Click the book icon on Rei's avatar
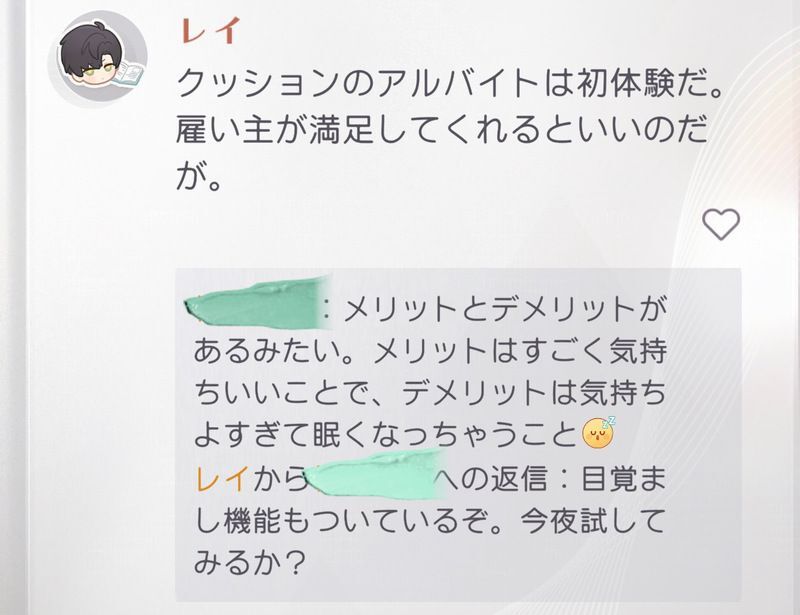Screen dimensions: 800x615 click(129, 74)
